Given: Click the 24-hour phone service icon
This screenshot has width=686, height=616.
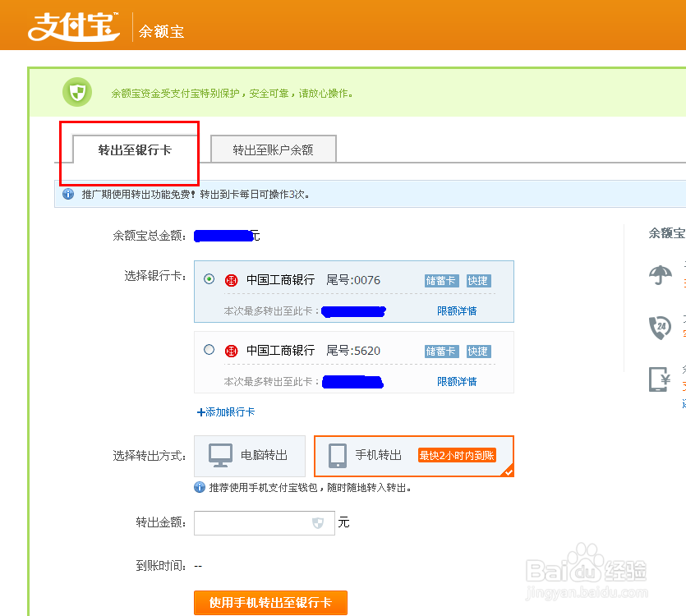Looking at the screenshot, I should pos(660,327).
